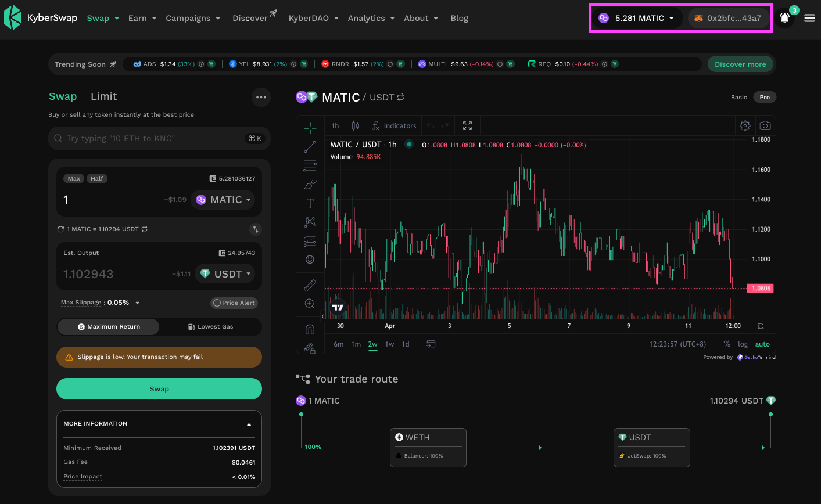Open the Analytics menu
The height and width of the screenshot is (504, 821).
371,18
